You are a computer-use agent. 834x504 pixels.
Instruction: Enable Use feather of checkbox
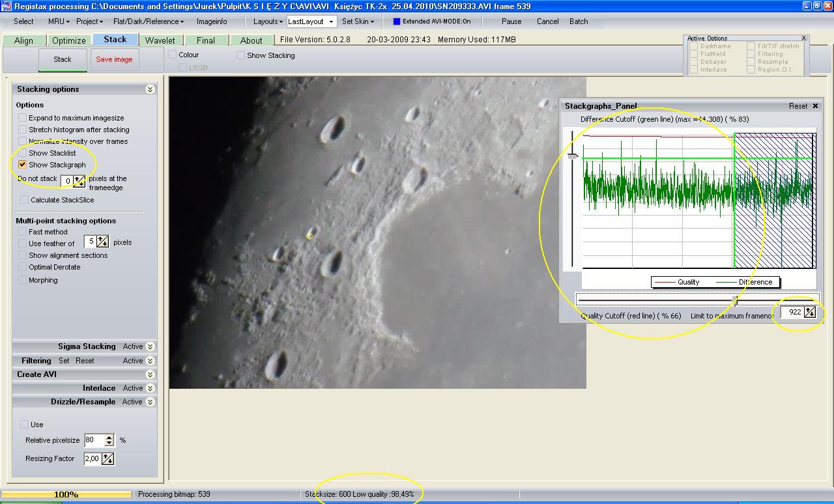click(x=23, y=244)
